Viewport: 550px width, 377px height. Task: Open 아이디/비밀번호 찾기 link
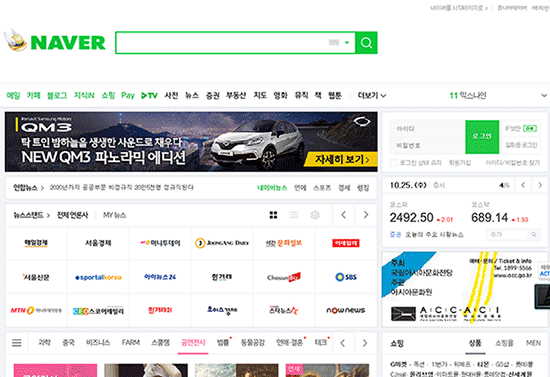tap(512, 163)
